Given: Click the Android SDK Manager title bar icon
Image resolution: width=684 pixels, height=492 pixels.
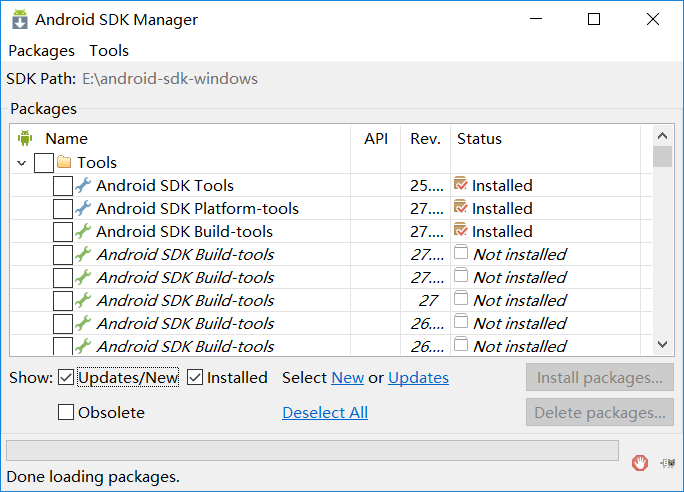Looking at the screenshot, I should click(x=20, y=19).
